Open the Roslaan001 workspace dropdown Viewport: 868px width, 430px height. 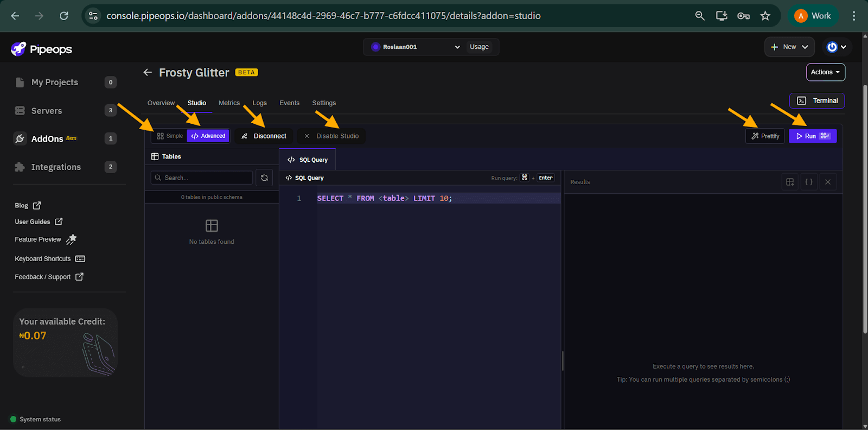[416, 47]
